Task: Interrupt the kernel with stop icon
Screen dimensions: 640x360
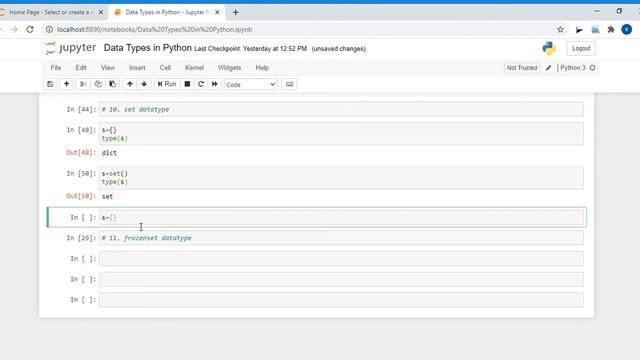Action: click(187, 84)
